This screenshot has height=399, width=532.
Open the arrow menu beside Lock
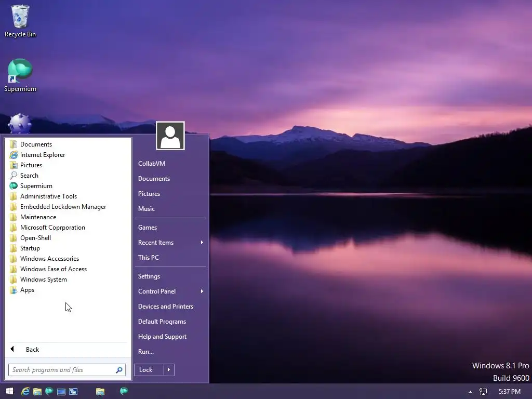tap(169, 370)
